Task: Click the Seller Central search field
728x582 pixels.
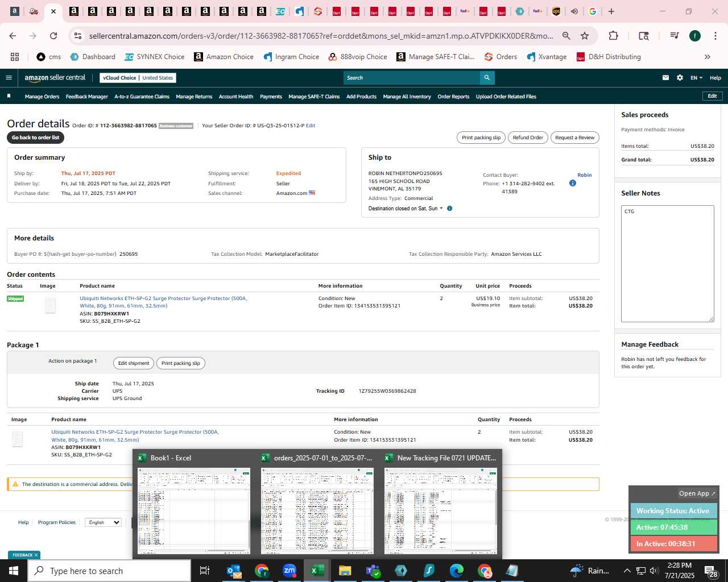Action: pyautogui.click(x=412, y=78)
